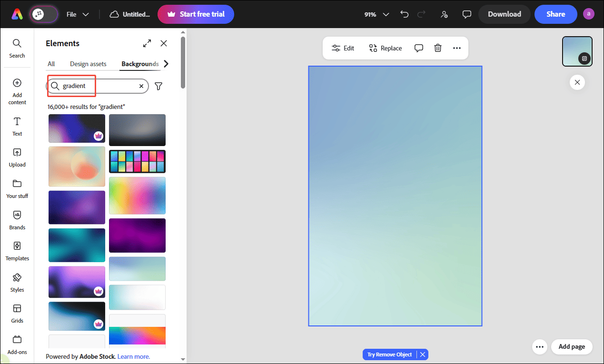Open more options for the selected element
Viewport: 604px width, 364px height.
pos(457,48)
